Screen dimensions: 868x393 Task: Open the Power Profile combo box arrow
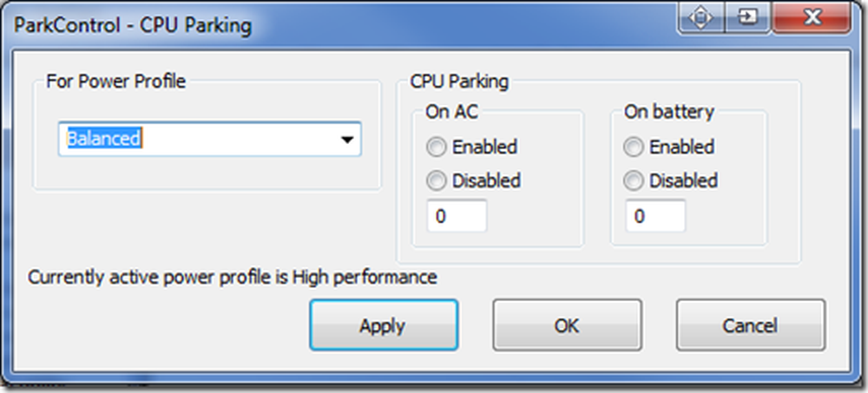347,140
